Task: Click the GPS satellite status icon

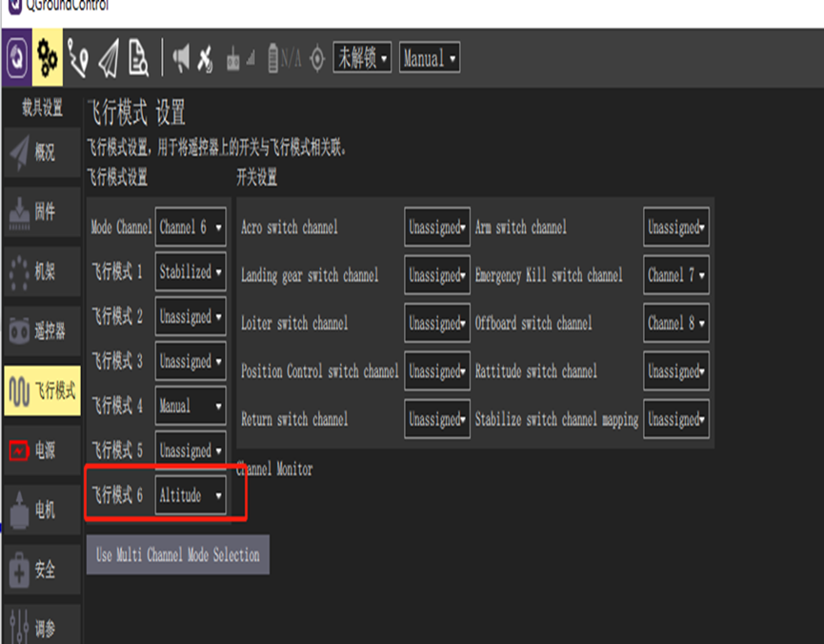Action: click(x=206, y=58)
